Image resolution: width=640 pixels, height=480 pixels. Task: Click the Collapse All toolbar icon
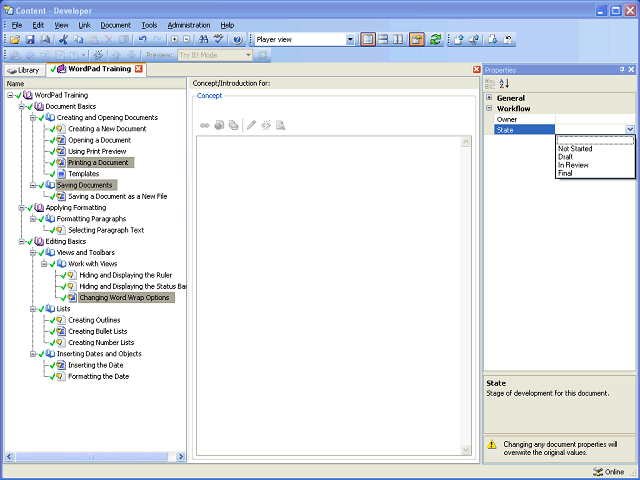[187, 40]
